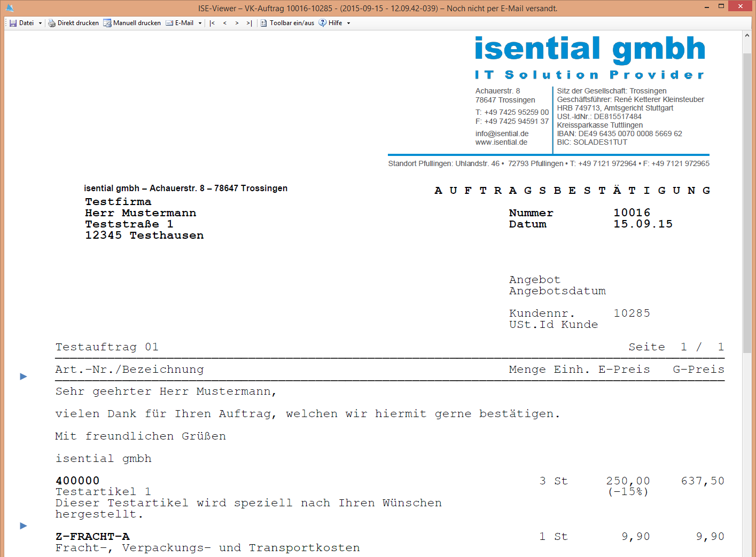Click the (-15%) discount text

pos(628,492)
